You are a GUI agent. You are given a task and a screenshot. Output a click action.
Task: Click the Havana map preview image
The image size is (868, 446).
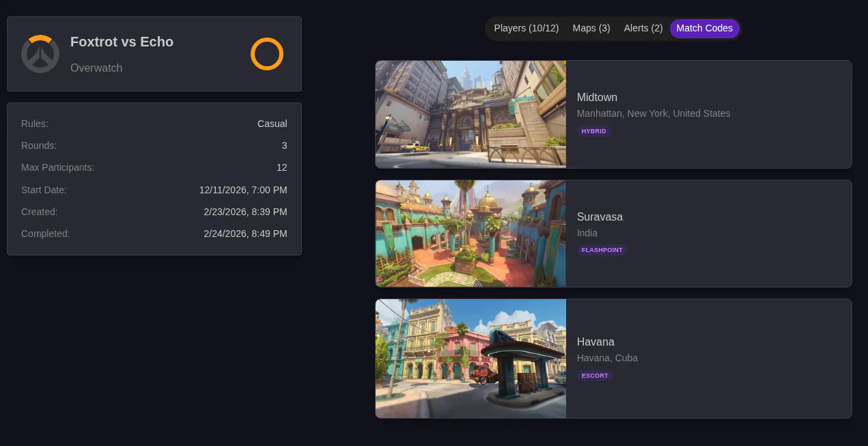click(x=471, y=359)
